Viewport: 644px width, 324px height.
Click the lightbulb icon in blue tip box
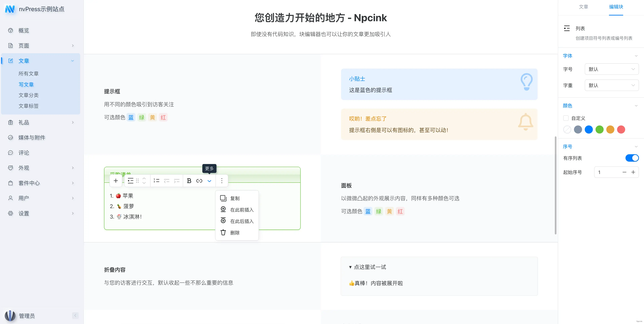(527, 82)
